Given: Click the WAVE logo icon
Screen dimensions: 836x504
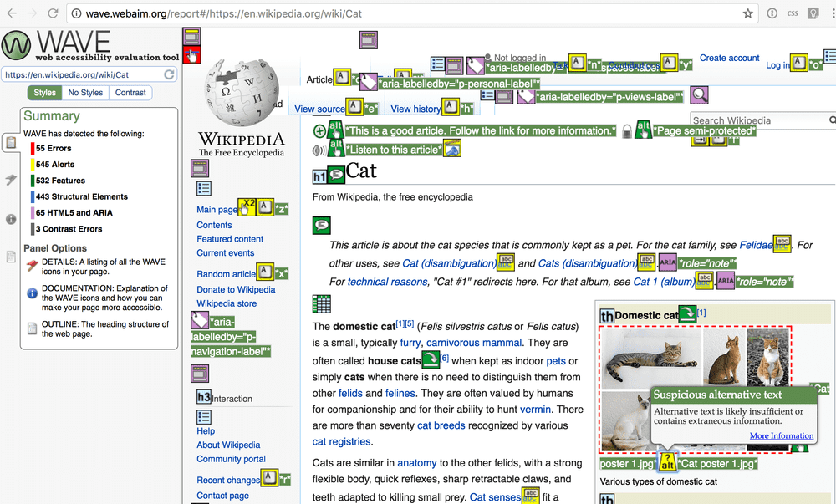Looking at the screenshot, I should coord(16,45).
